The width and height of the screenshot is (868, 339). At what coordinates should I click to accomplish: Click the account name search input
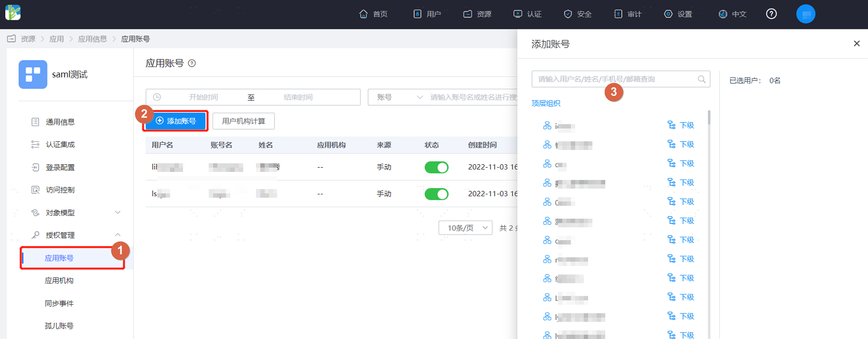coord(472,97)
